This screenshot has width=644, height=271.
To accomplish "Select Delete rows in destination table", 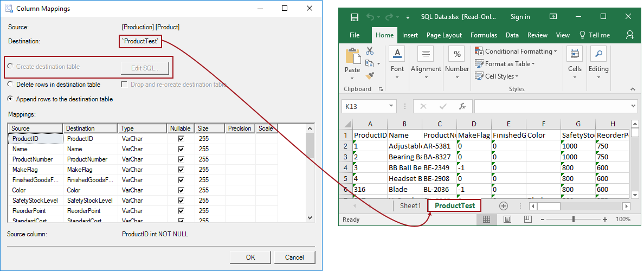I will pos(11,85).
